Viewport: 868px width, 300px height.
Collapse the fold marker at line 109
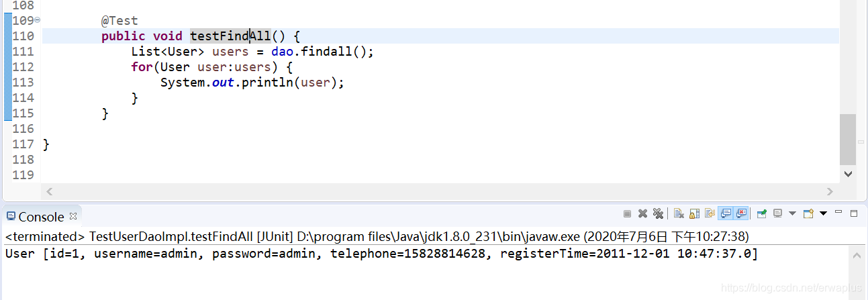coord(37,20)
